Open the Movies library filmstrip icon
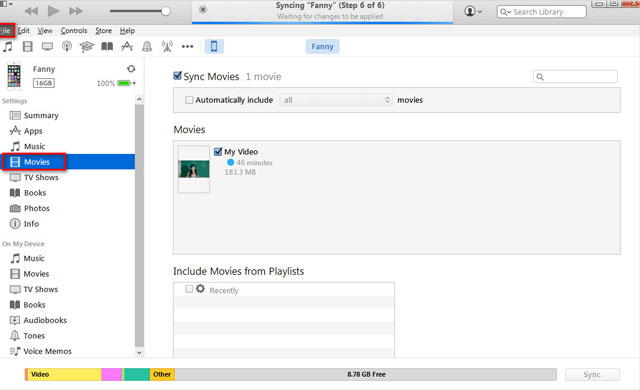The height and width of the screenshot is (390, 640). (x=27, y=47)
